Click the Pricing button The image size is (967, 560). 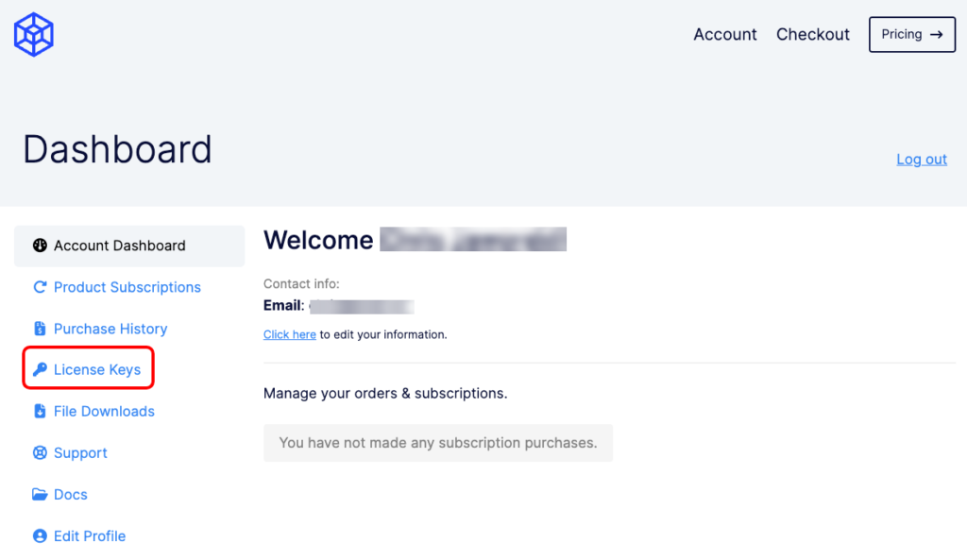[x=912, y=35]
